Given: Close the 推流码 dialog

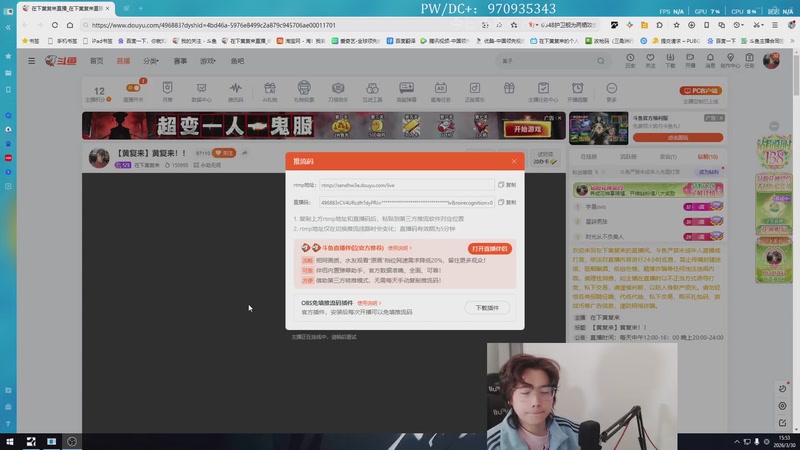Looking at the screenshot, I should [514, 161].
